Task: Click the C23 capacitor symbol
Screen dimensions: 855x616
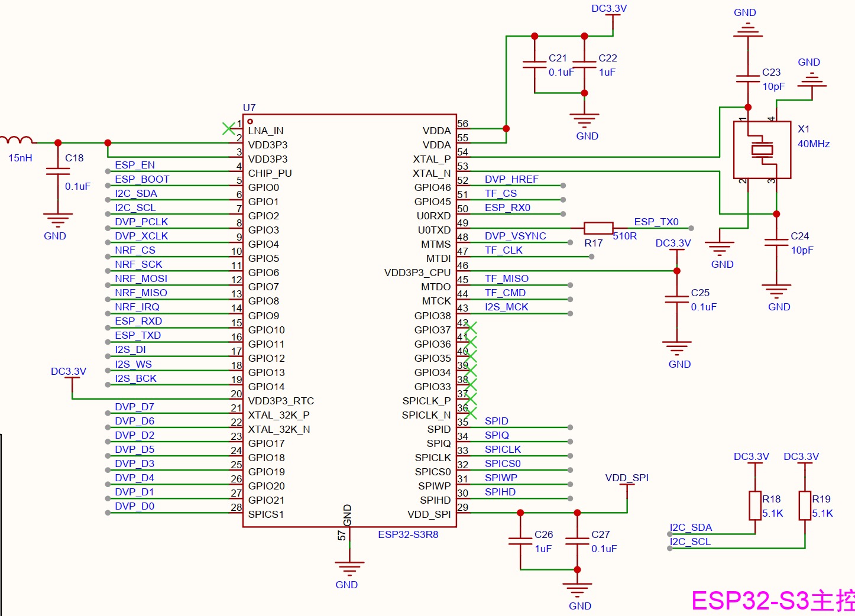Action: point(748,79)
